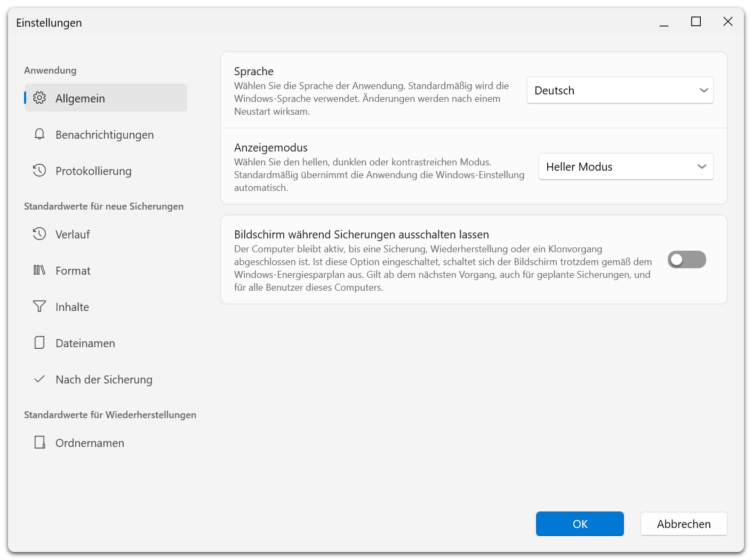Image resolution: width=752 pixels, height=560 pixels.
Task: Click the funnel icon for Inhalte
Action: (x=39, y=306)
